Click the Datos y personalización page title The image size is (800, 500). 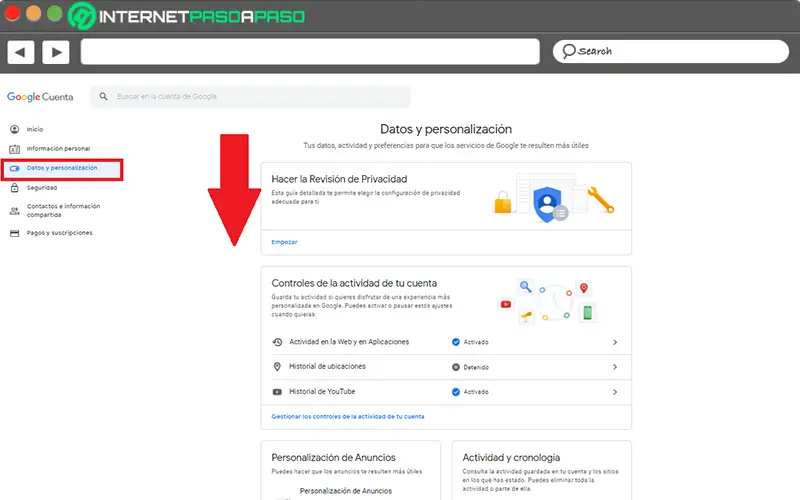click(446, 129)
